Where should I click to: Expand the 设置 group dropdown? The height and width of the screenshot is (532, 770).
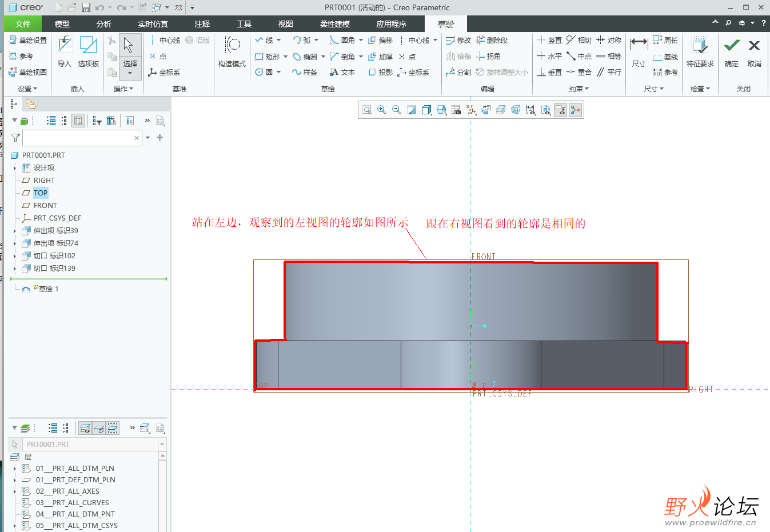pyautogui.click(x=27, y=89)
